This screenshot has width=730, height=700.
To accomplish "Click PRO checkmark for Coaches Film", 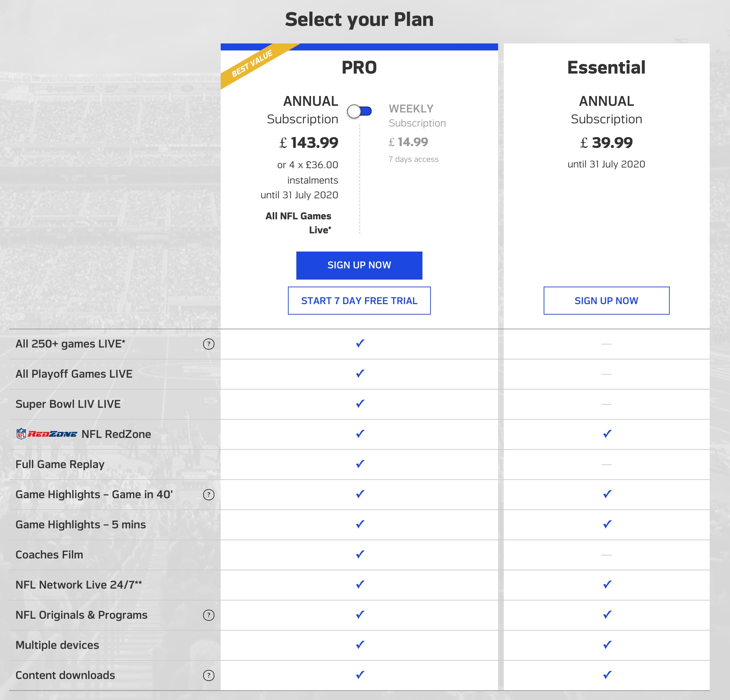I will [359, 554].
